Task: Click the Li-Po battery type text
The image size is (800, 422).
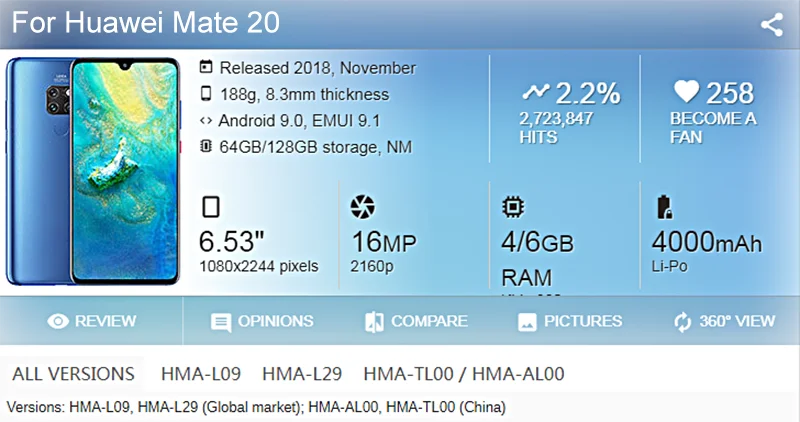Action: pos(669,266)
